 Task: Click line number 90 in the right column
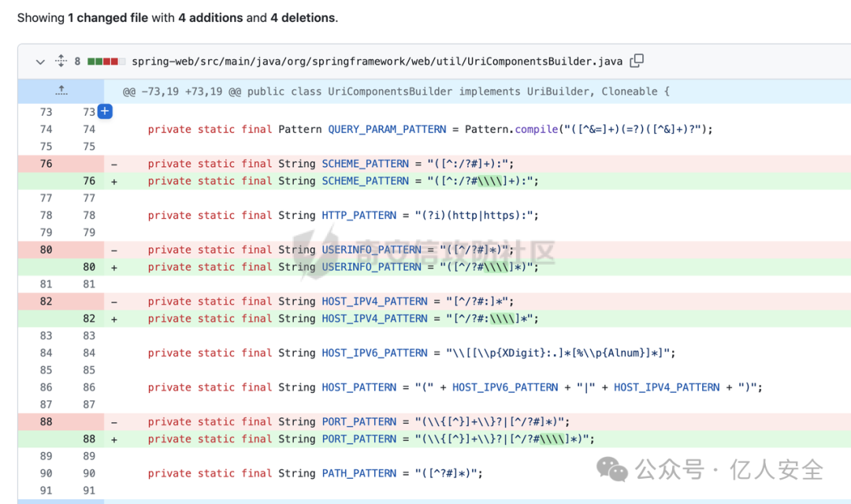coord(89,473)
